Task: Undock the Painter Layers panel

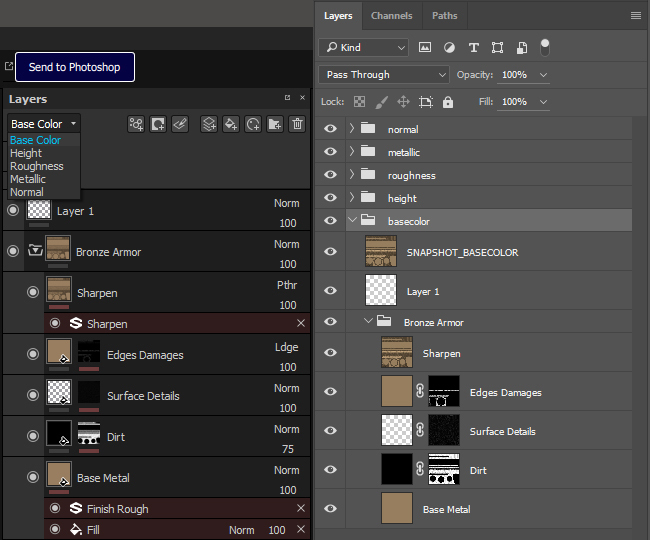Action: point(287,97)
